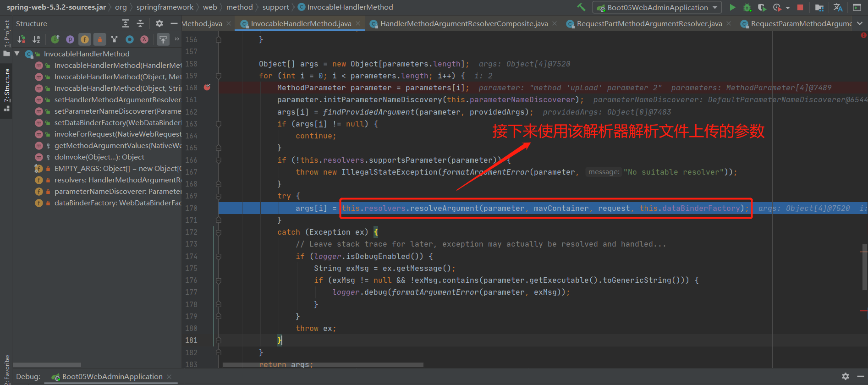Fold the if block at line 166

point(219,160)
